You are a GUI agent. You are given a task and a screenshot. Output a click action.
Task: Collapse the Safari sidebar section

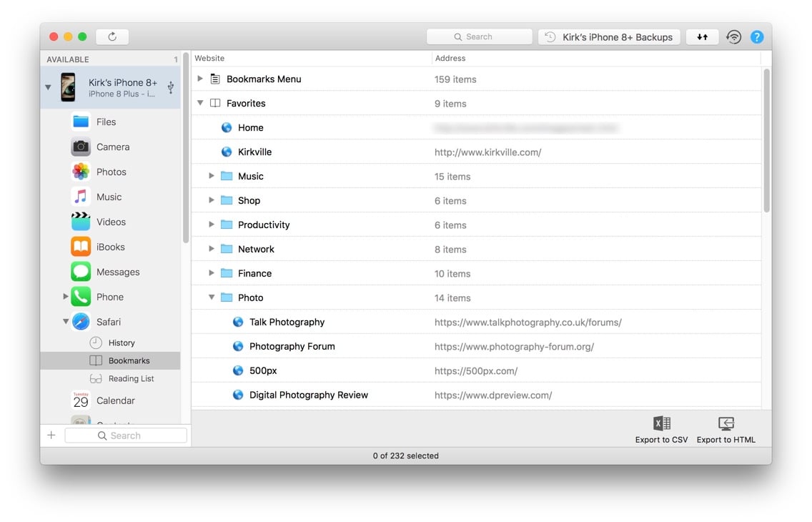tap(66, 322)
